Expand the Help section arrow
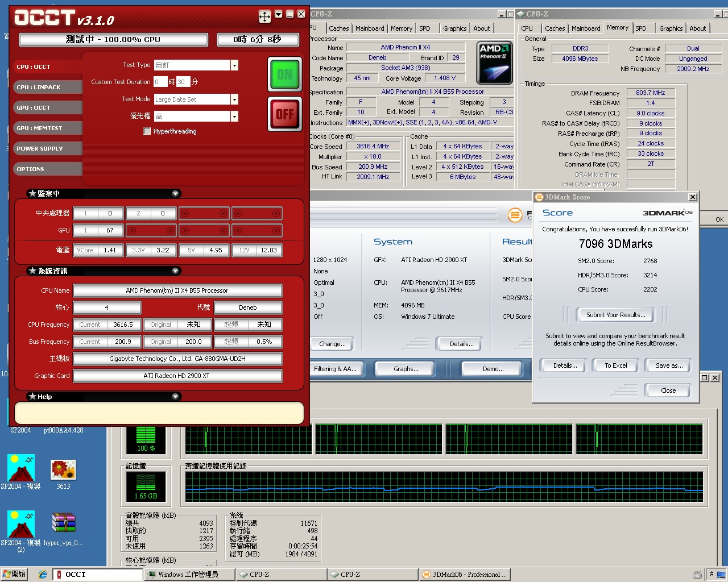728x582 pixels. [x=175, y=397]
